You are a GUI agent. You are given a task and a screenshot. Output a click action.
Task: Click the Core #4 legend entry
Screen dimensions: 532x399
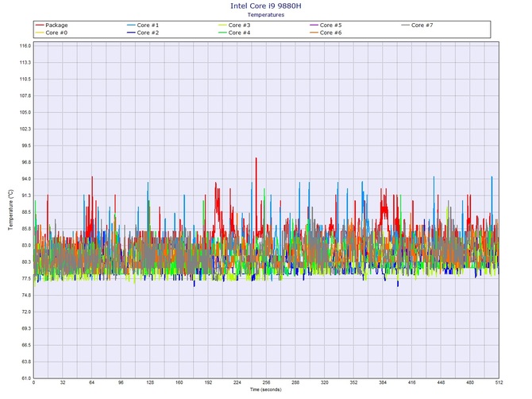pos(234,33)
